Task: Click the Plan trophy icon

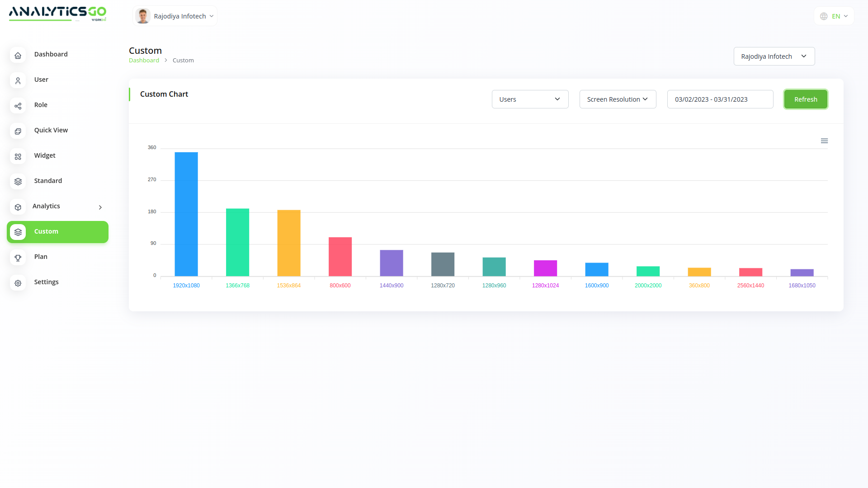Action: (x=18, y=258)
